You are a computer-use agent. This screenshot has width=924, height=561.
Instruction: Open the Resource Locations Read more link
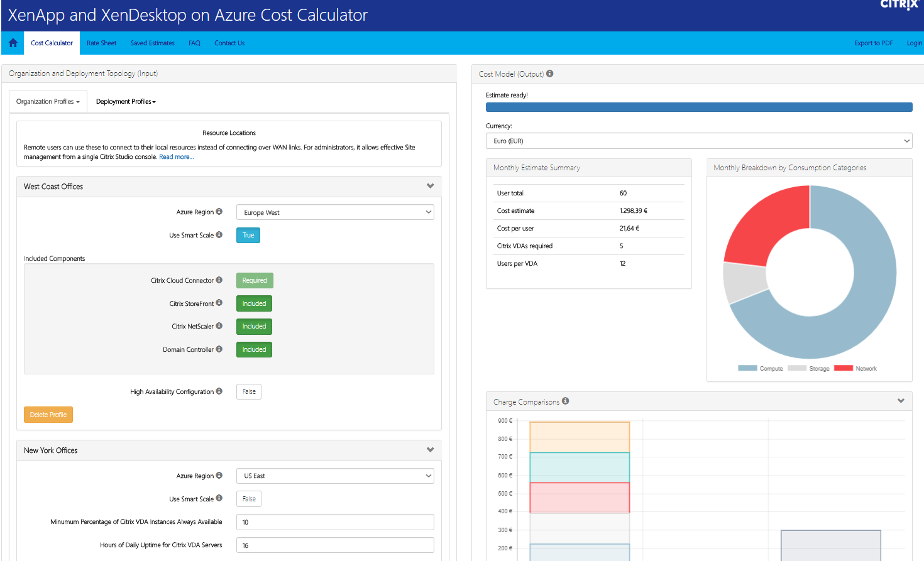pyautogui.click(x=176, y=156)
